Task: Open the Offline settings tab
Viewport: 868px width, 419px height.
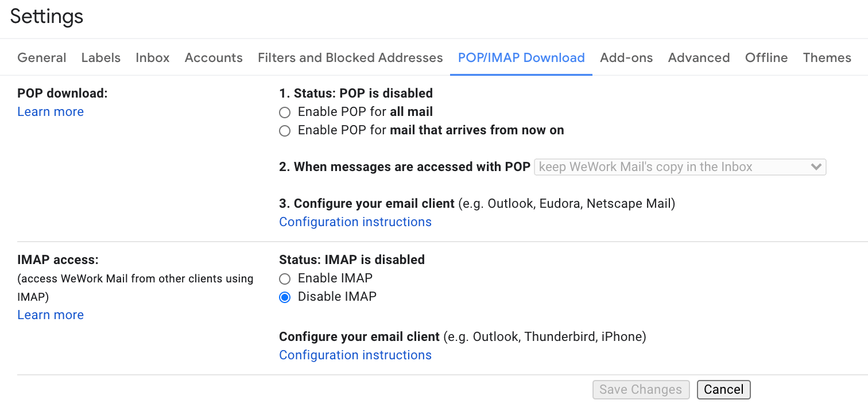Action: (x=766, y=57)
